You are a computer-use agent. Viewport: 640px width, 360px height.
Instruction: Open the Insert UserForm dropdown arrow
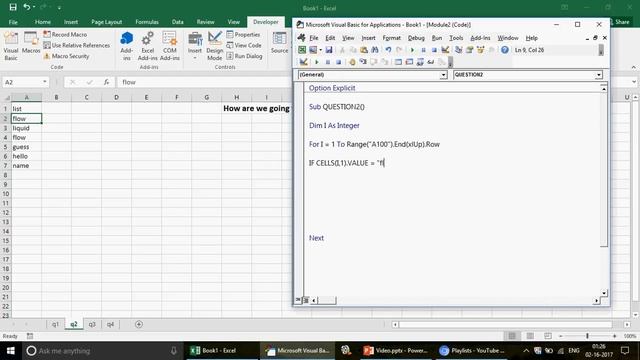tap(321, 50)
